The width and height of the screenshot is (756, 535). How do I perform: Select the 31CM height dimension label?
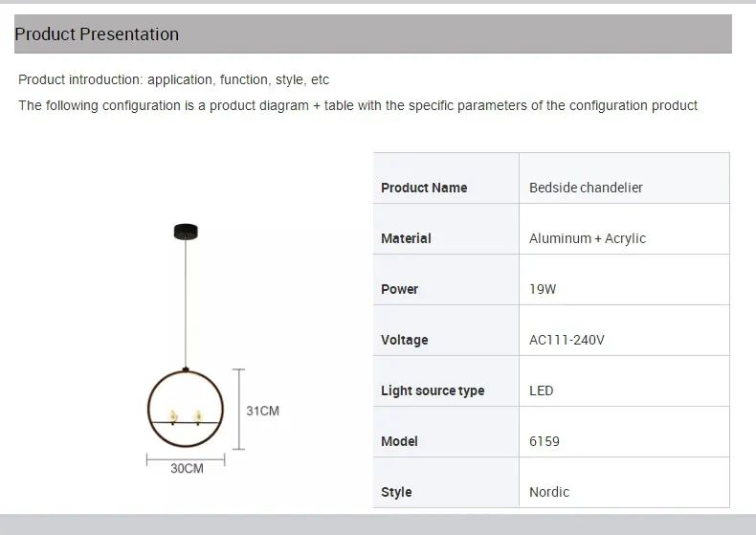[x=262, y=411]
